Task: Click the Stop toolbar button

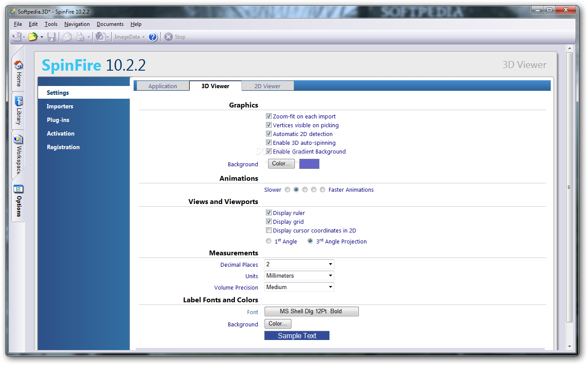Action: coord(175,37)
